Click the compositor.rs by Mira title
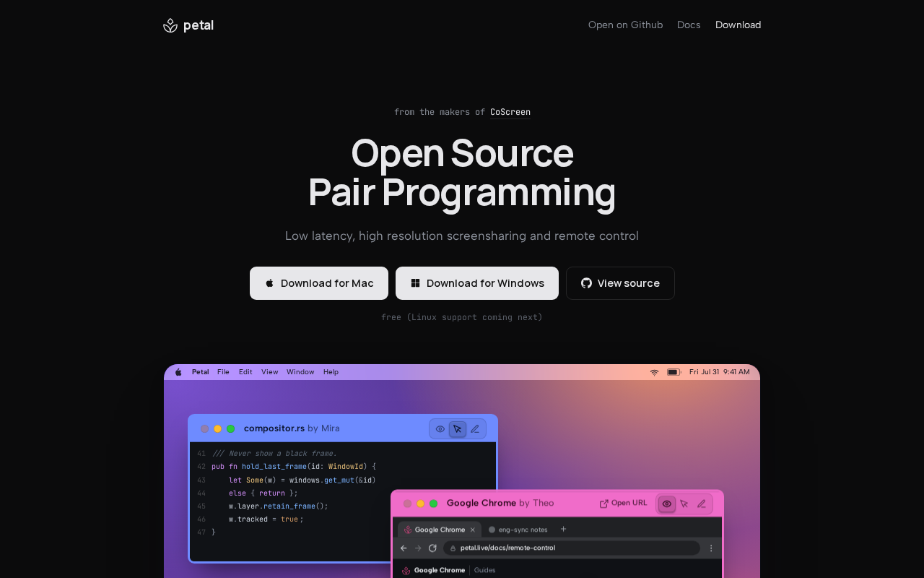Viewport: 924px width, 578px height. 292,428
